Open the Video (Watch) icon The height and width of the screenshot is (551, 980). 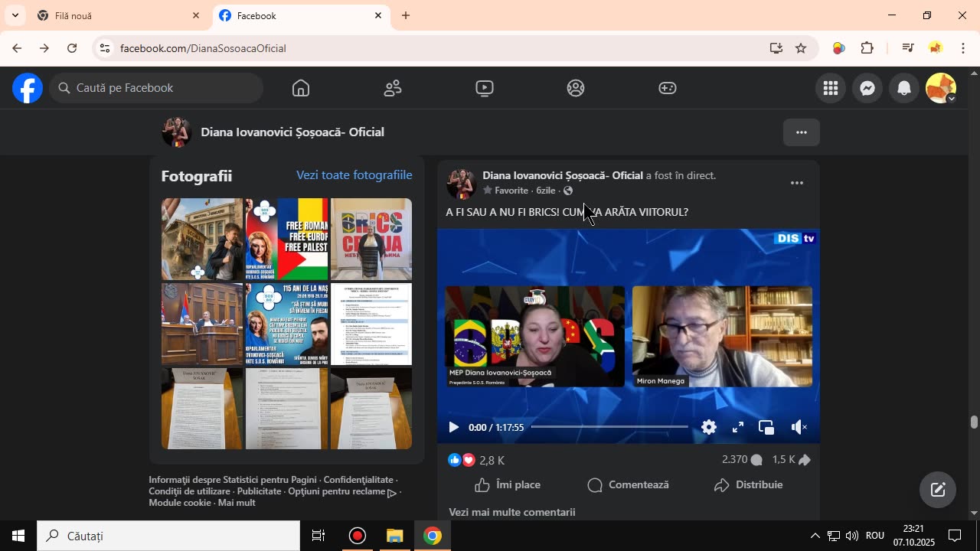(x=484, y=88)
